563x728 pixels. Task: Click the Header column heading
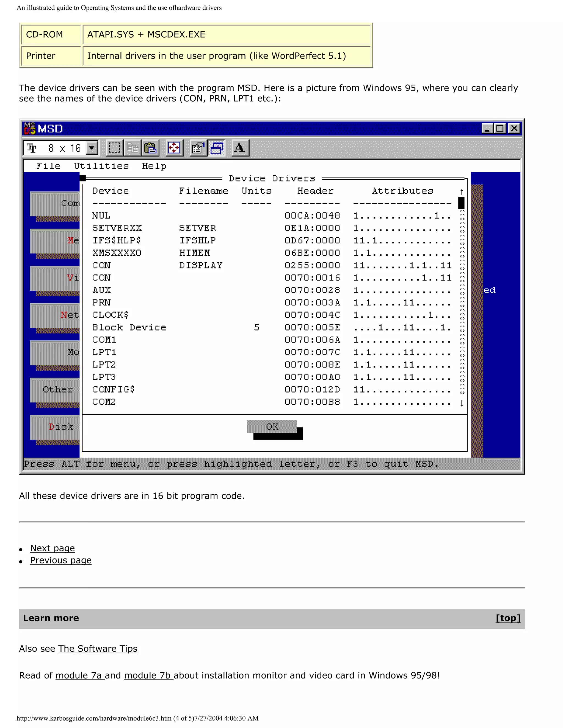click(x=315, y=191)
